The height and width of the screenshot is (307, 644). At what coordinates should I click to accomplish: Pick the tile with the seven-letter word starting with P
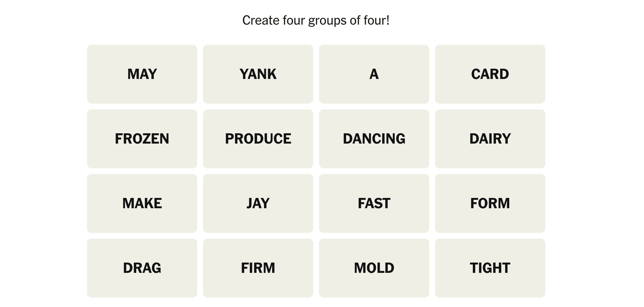(x=258, y=139)
